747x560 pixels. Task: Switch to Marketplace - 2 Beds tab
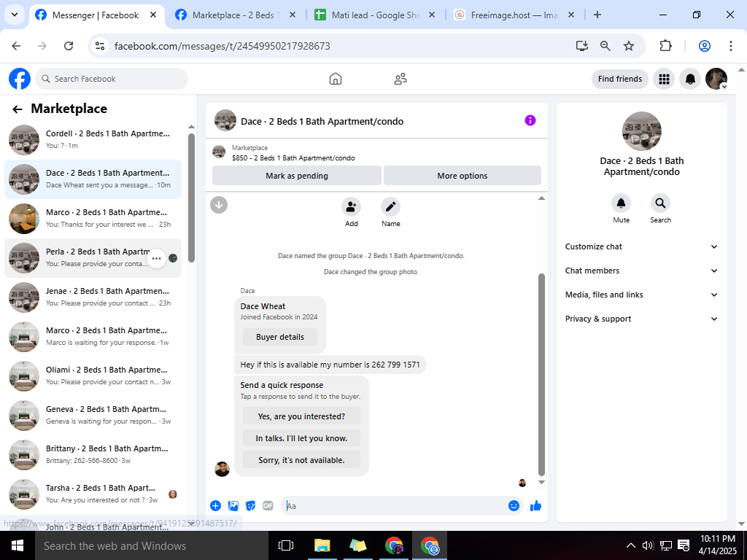click(x=236, y=15)
